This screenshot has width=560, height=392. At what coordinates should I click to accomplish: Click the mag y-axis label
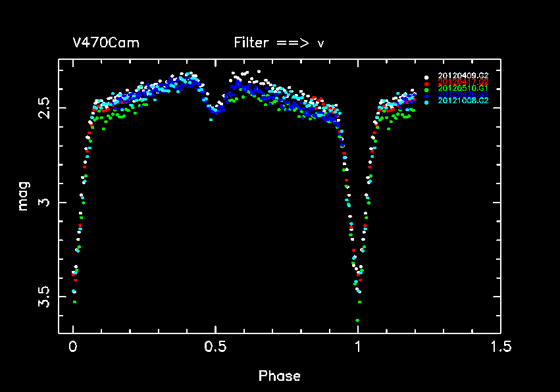(x=23, y=197)
